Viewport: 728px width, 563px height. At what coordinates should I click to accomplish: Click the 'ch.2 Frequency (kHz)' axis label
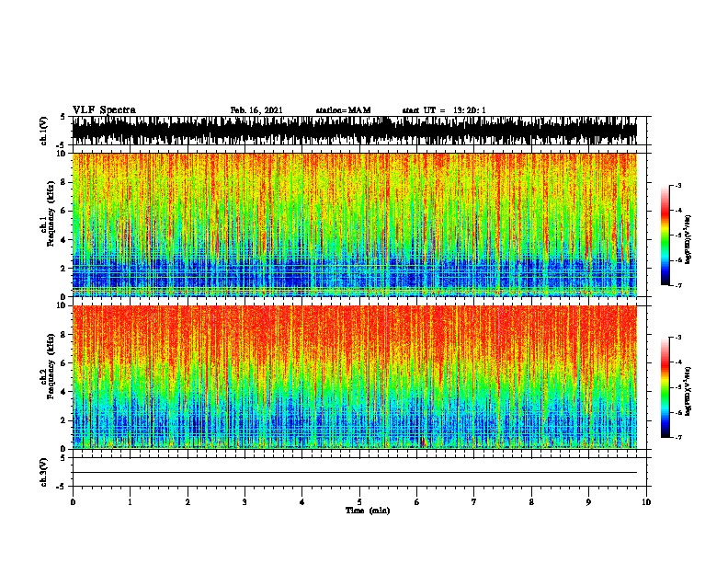pyautogui.click(x=48, y=366)
